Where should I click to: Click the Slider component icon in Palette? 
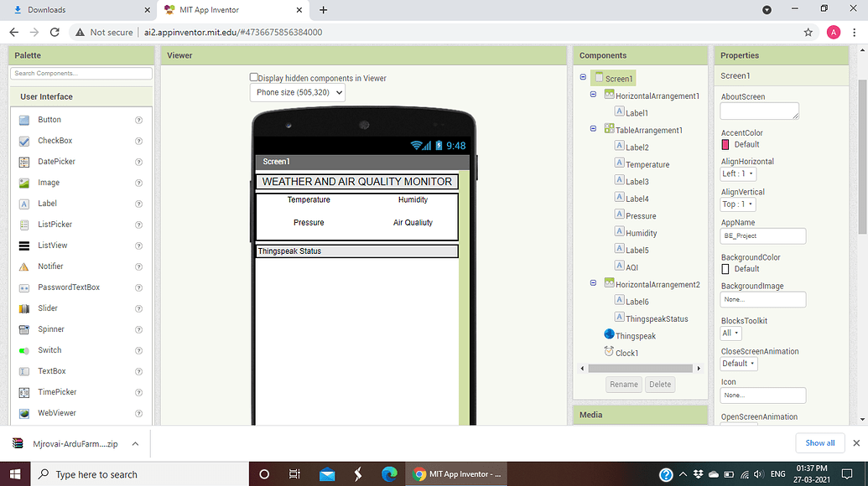tap(24, 308)
